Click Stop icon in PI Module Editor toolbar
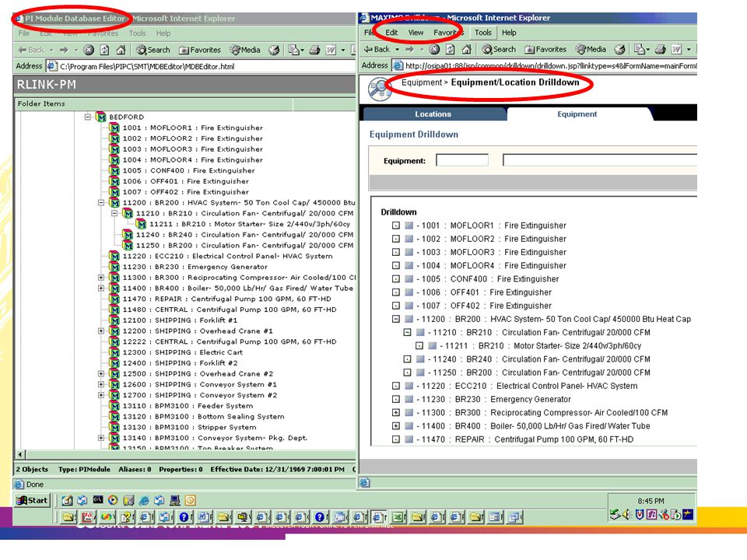Image resolution: width=747 pixels, height=560 pixels. (89, 50)
